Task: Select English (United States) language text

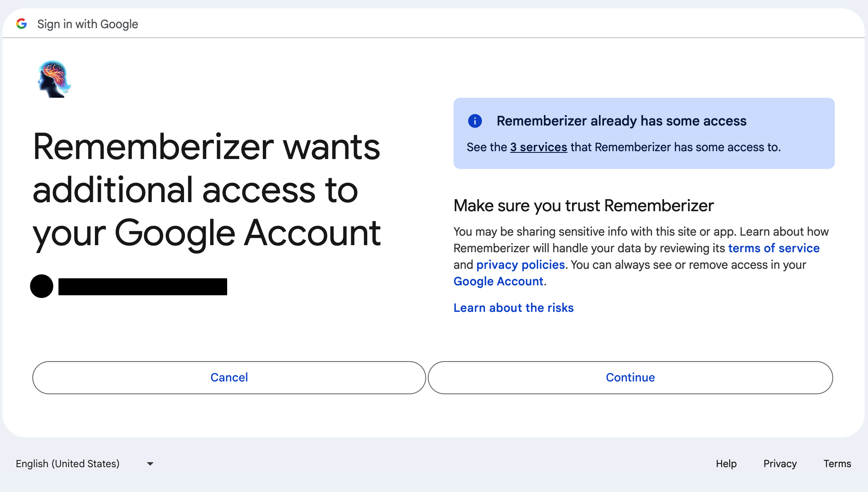Action: click(68, 463)
